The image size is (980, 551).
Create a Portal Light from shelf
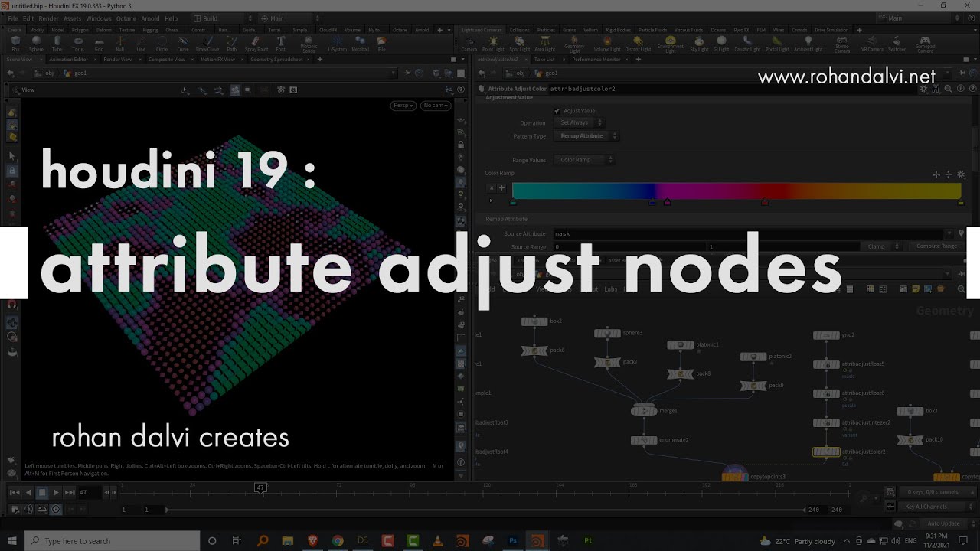777,44
